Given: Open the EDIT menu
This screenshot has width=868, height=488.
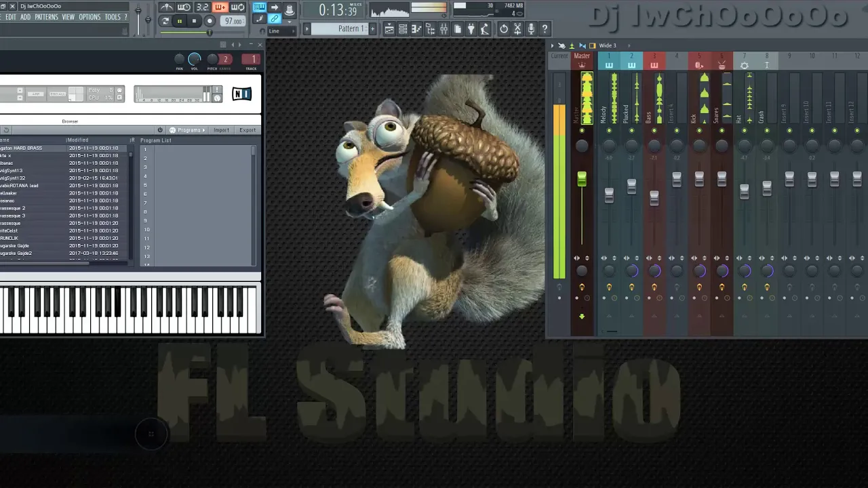Looking at the screenshot, I should click(11, 17).
